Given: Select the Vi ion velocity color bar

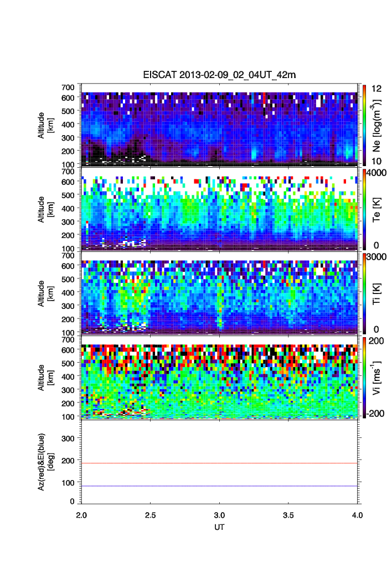Looking at the screenshot, I should click(364, 378).
